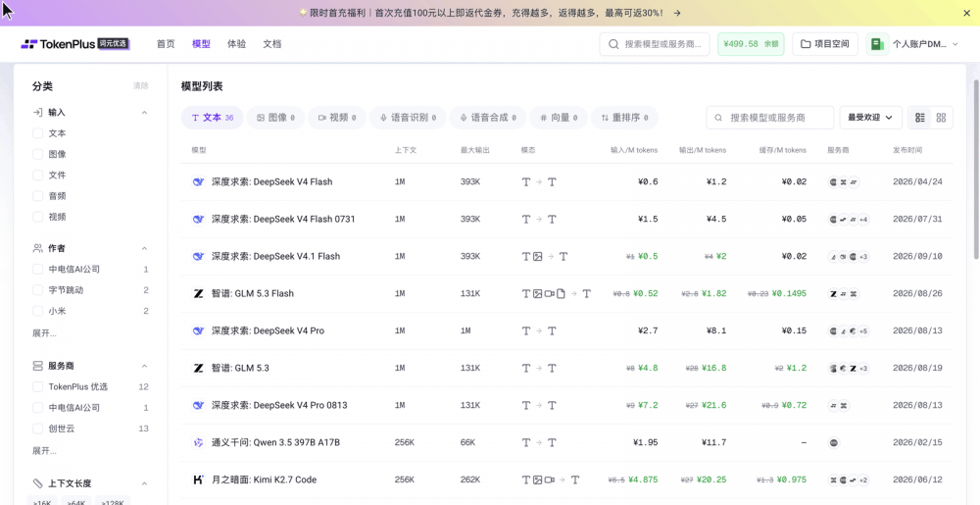Screen dimensions: 980x505
Task: Focus the top header search field
Action: [x=655, y=44]
